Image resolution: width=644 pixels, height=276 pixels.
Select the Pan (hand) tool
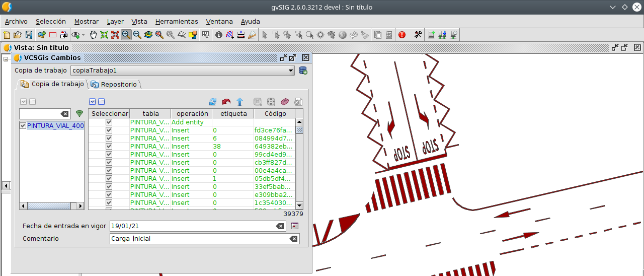pos(94,35)
